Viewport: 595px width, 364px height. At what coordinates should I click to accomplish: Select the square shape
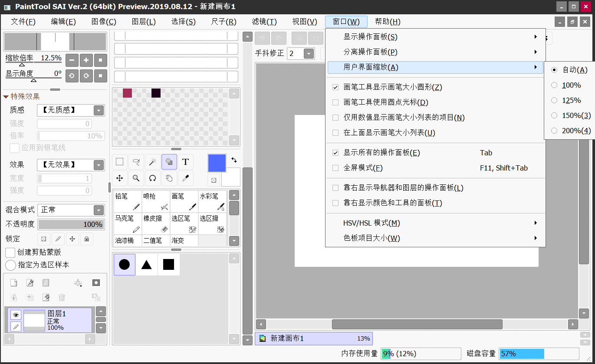click(x=168, y=265)
